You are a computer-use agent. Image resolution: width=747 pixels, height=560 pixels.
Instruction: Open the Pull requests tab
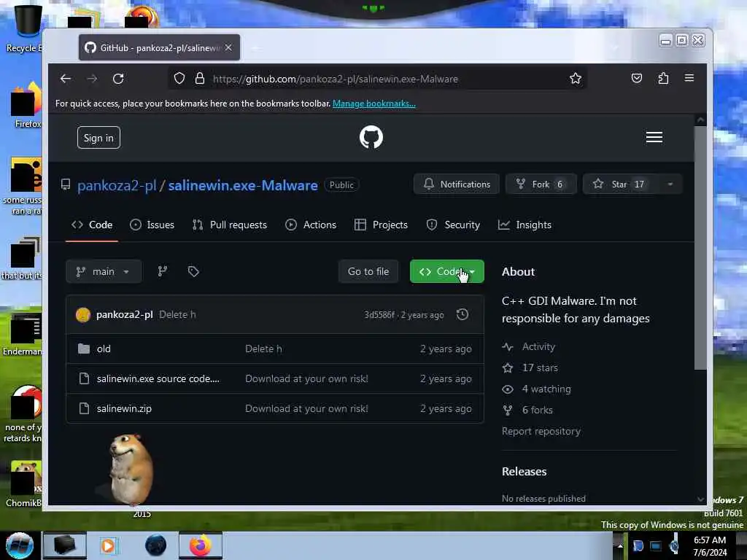click(230, 225)
